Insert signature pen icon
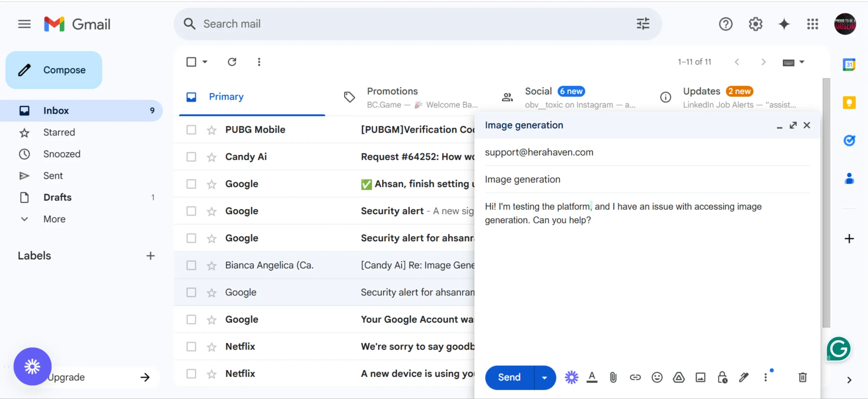This screenshot has height=399, width=868. pos(744,377)
